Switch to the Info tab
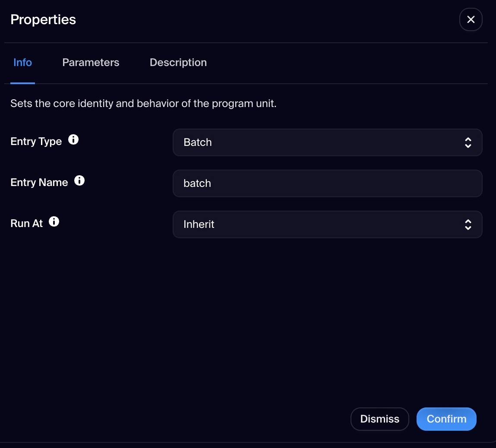 click(x=22, y=63)
